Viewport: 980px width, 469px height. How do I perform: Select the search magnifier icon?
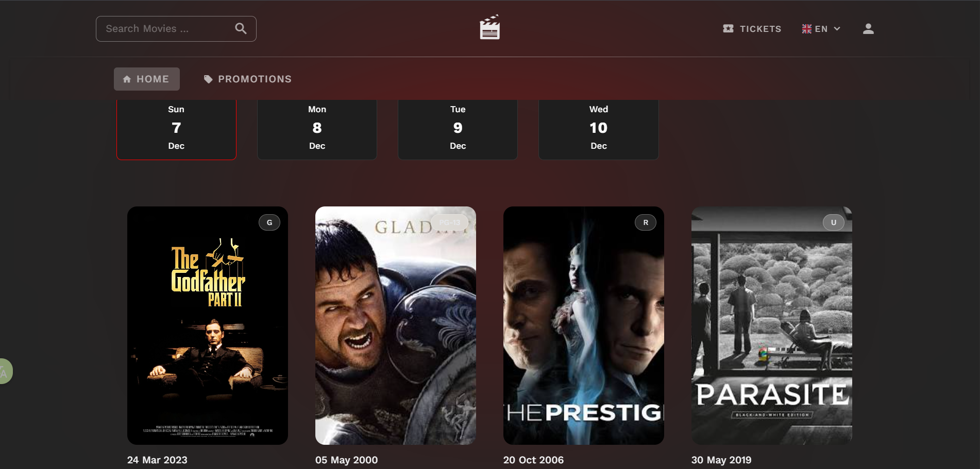click(241, 28)
